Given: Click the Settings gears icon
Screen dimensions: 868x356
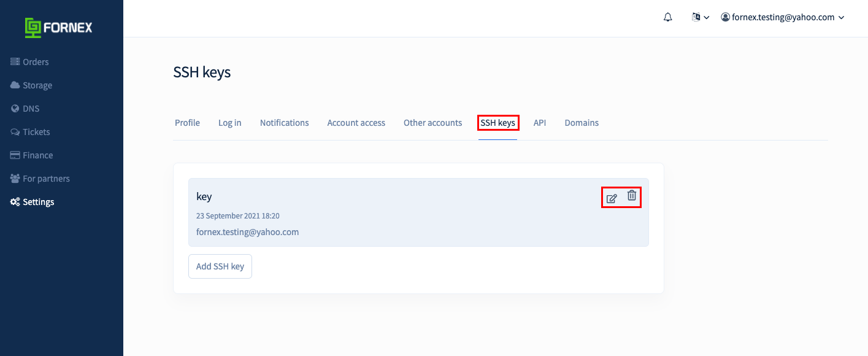Looking at the screenshot, I should coord(15,202).
